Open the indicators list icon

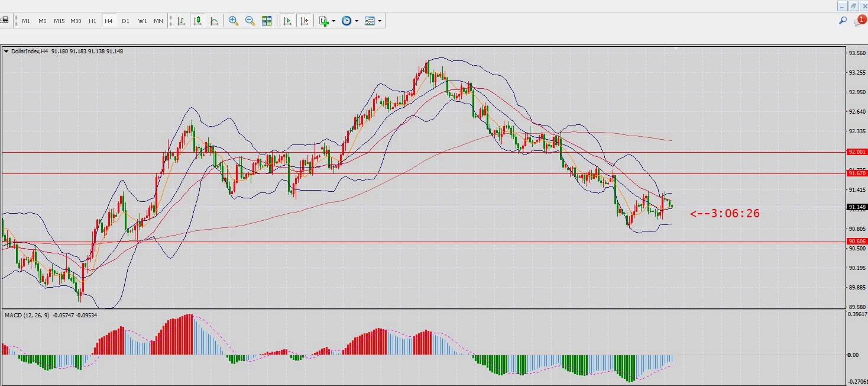pyautogui.click(x=323, y=21)
